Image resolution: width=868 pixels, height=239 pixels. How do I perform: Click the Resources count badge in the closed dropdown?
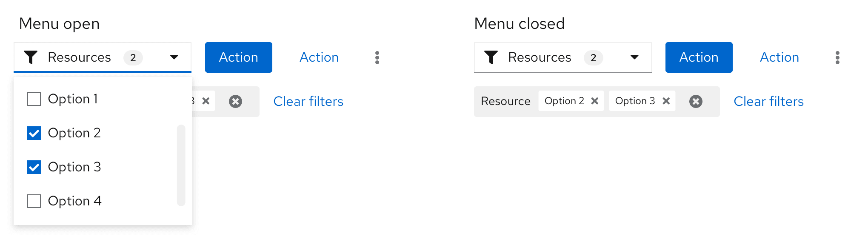tap(593, 57)
